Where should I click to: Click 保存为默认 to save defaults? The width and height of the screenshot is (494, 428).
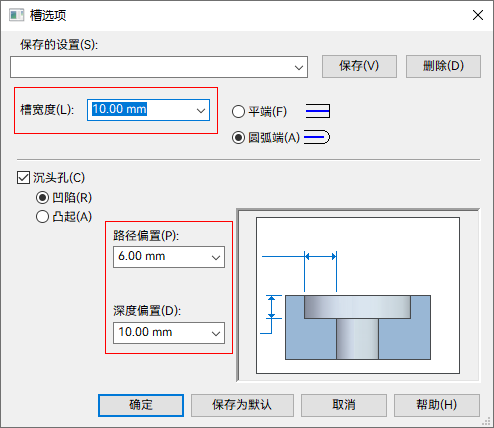click(x=242, y=405)
